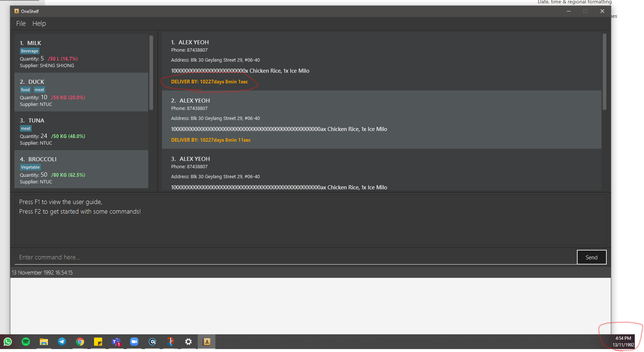The height and width of the screenshot is (352, 644).
Task: Select the 4. BROCCOLI inventory item
Action: point(81,169)
